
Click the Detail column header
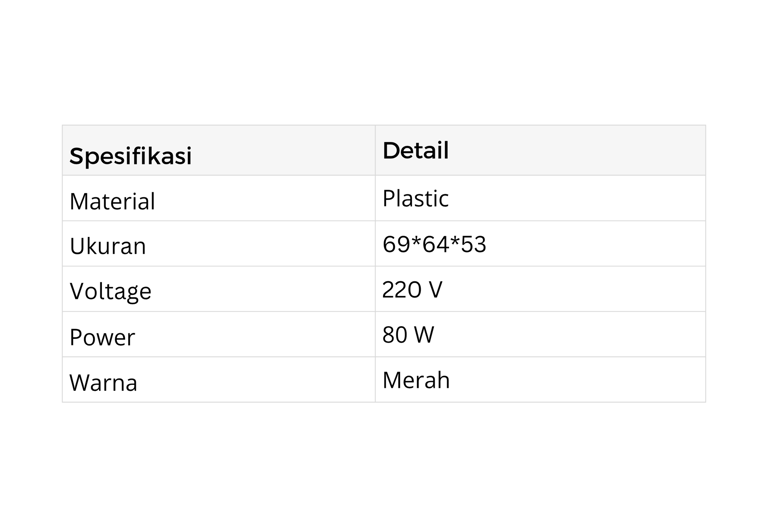(x=415, y=151)
